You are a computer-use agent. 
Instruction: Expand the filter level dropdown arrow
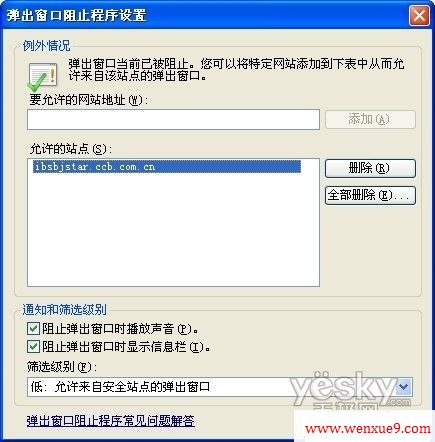pos(404,387)
